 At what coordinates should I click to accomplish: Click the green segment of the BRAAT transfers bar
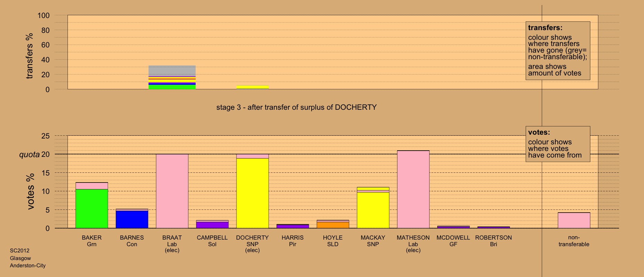coord(172,87)
